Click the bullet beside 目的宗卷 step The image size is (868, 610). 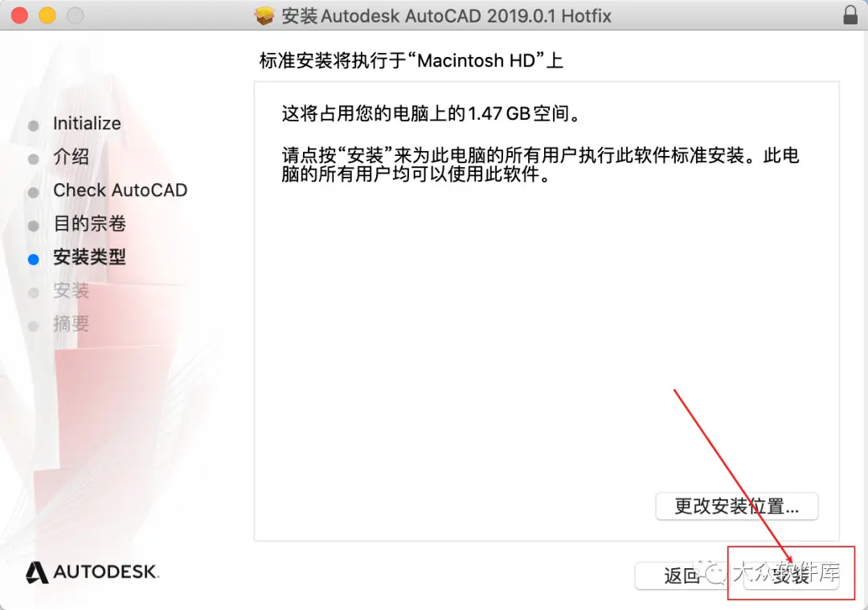33,226
